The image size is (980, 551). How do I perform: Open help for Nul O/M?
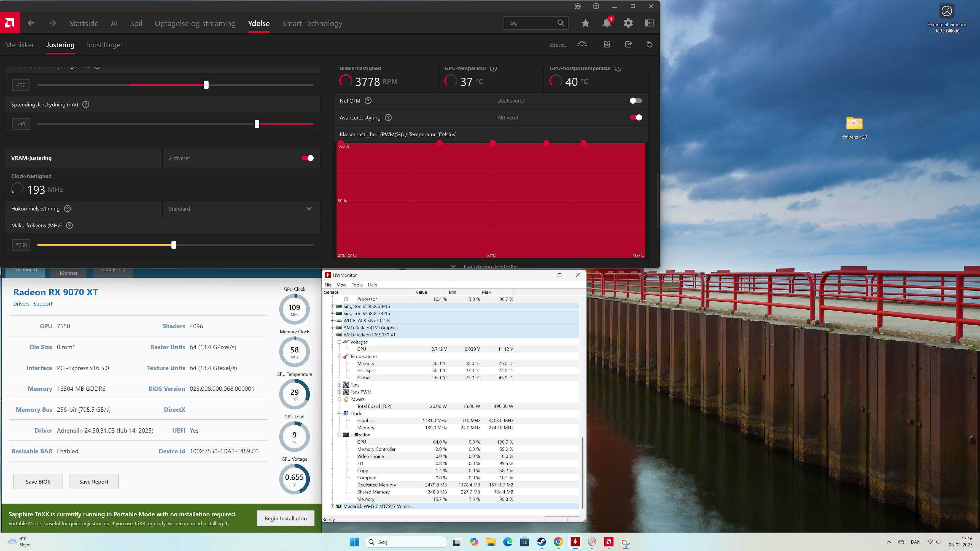[368, 101]
